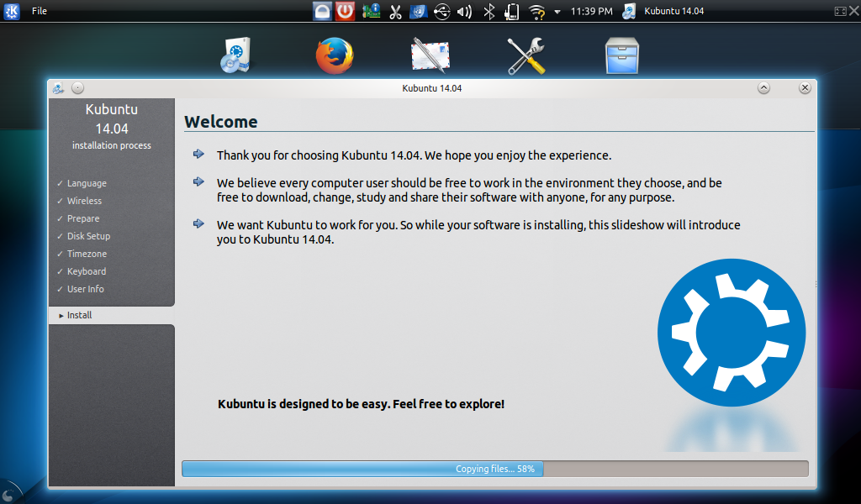861x504 pixels.
Task: Select the Prepare step in sidebar
Action: (83, 218)
